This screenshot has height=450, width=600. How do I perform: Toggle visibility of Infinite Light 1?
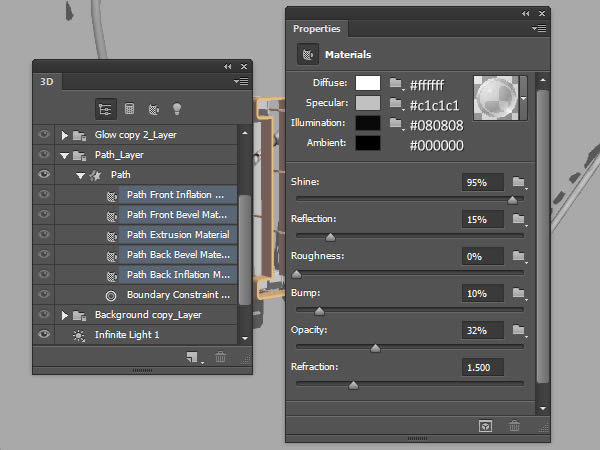point(44,334)
